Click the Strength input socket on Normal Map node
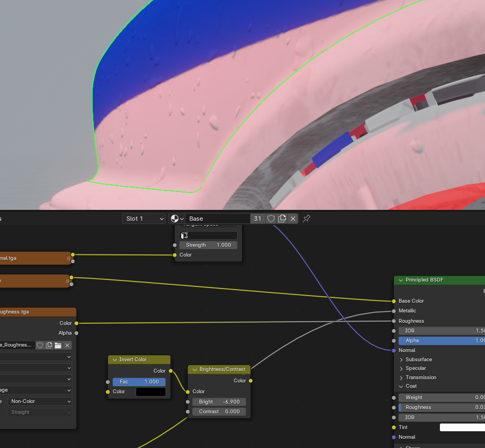The image size is (485, 448). pos(175,245)
